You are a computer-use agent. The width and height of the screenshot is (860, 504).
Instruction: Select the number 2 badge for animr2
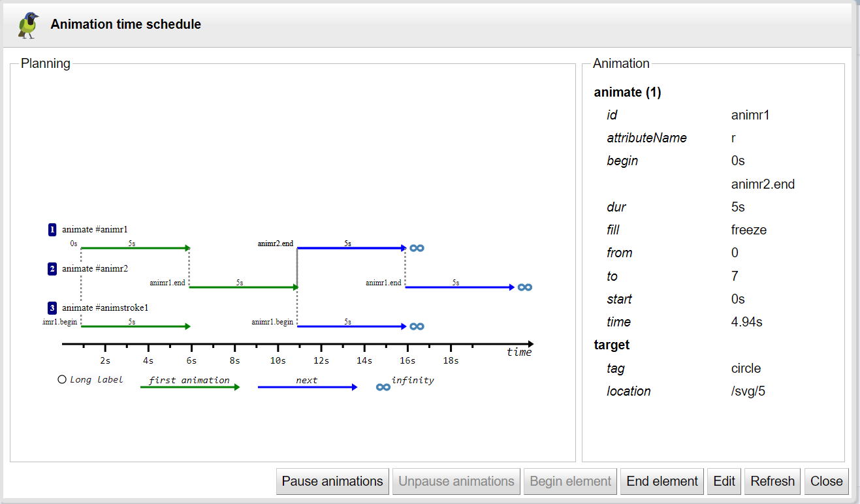point(52,269)
